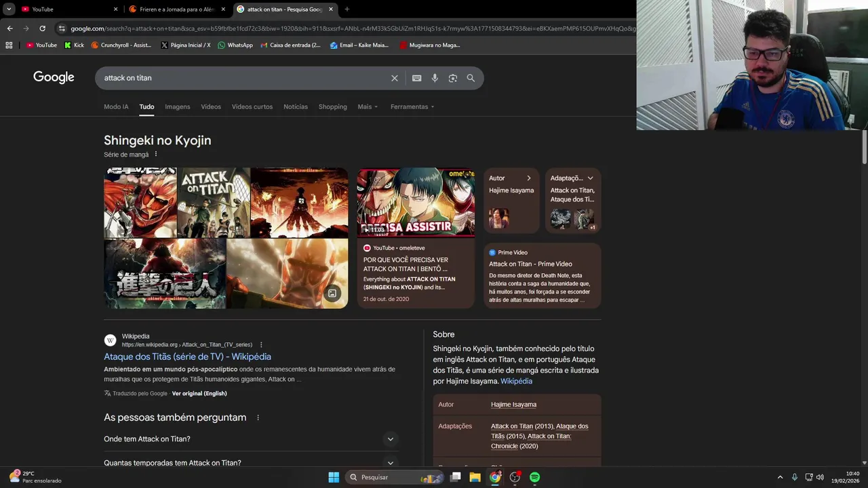Open the image gallery icon on collage

(332, 293)
